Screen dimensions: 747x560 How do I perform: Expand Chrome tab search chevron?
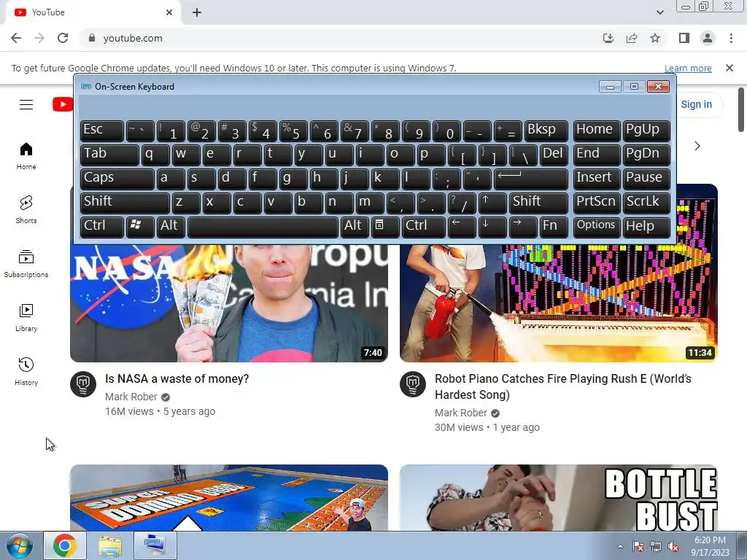[x=659, y=12]
